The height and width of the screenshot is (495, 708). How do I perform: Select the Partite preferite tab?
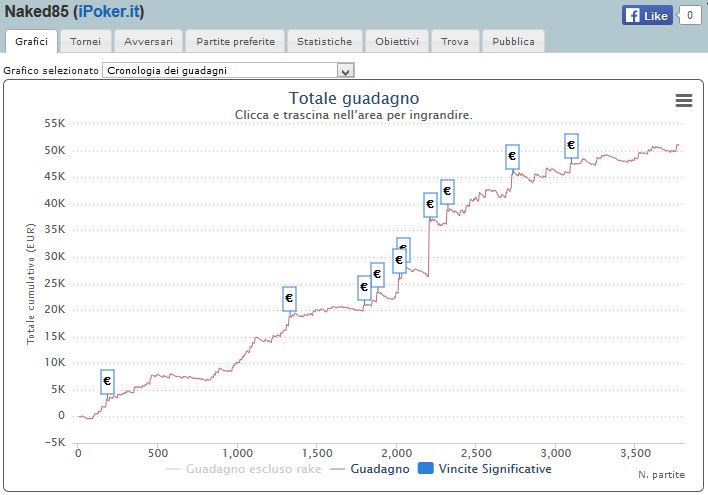tap(235, 42)
